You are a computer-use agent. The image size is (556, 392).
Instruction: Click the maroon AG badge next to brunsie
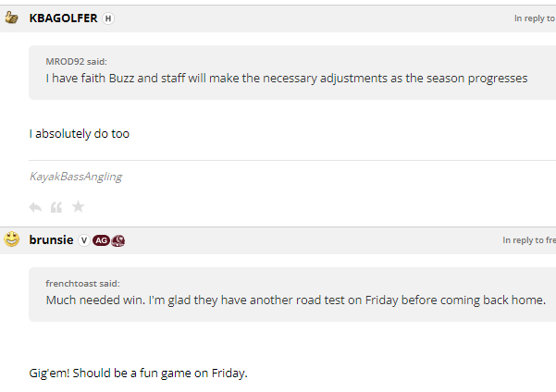pyautogui.click(x=101, y=240)
